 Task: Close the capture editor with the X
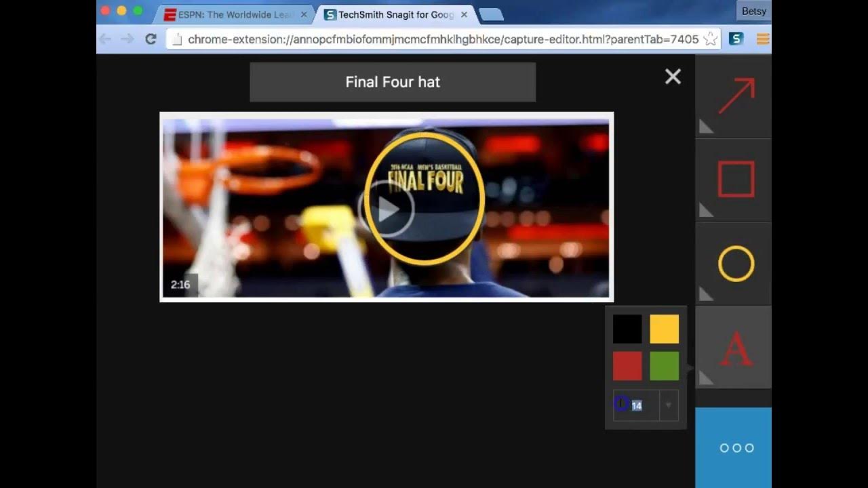[673, 77]
